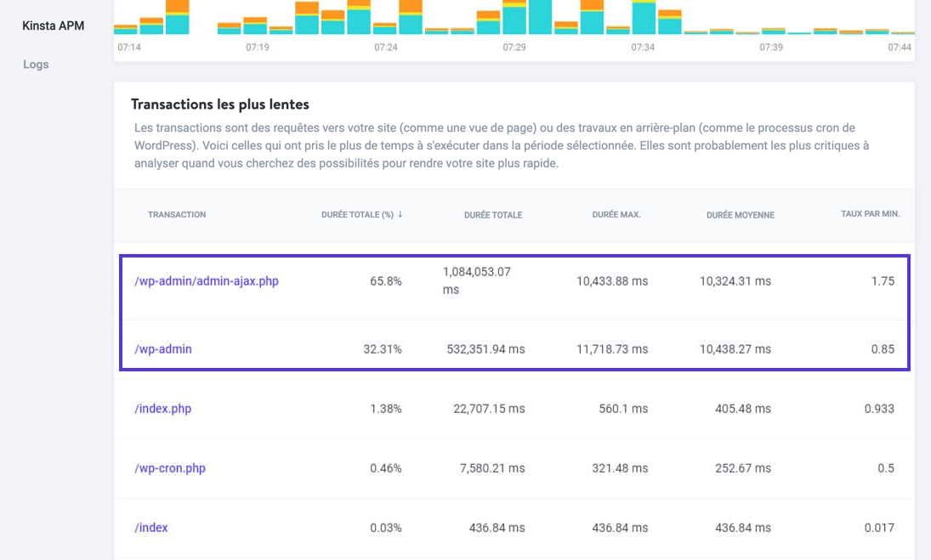Click the 07:19 timestamp on the timeline
Screen dimensions: 931x560
(x=256, y=48)
